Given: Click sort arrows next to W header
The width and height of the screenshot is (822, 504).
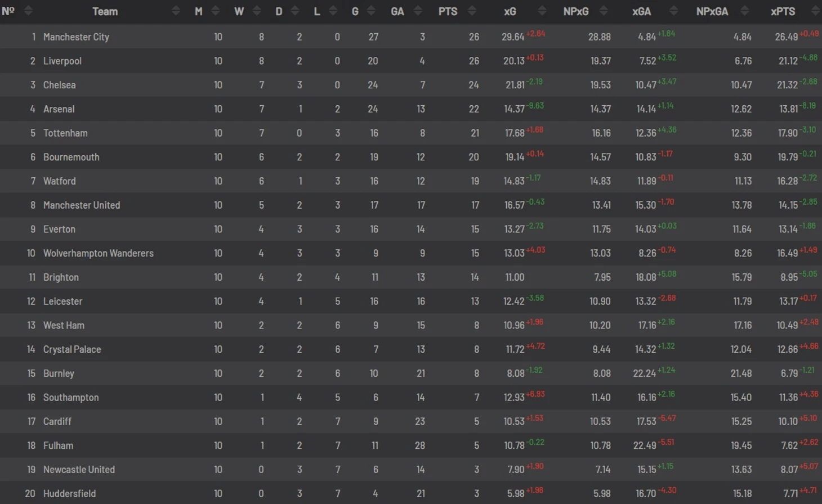Looking at the screenshot, I should pos(257,11).
